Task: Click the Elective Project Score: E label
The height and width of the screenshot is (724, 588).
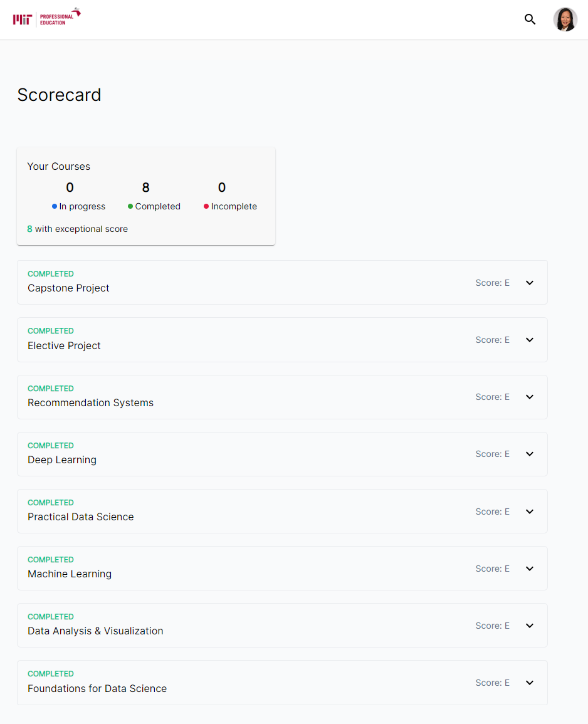Action: pyautogui.click(x=492, y=340)
